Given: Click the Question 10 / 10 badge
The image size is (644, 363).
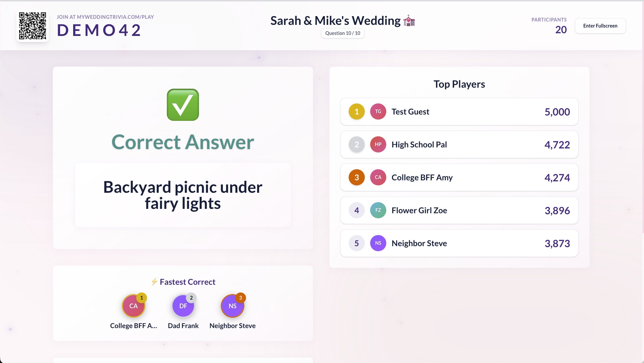Looking at the screenshot, I should pos(343,33).
